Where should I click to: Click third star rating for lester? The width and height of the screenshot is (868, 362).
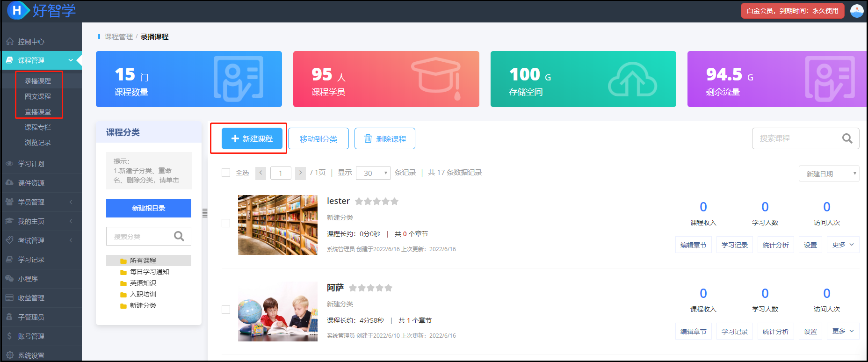coord(377,201)
